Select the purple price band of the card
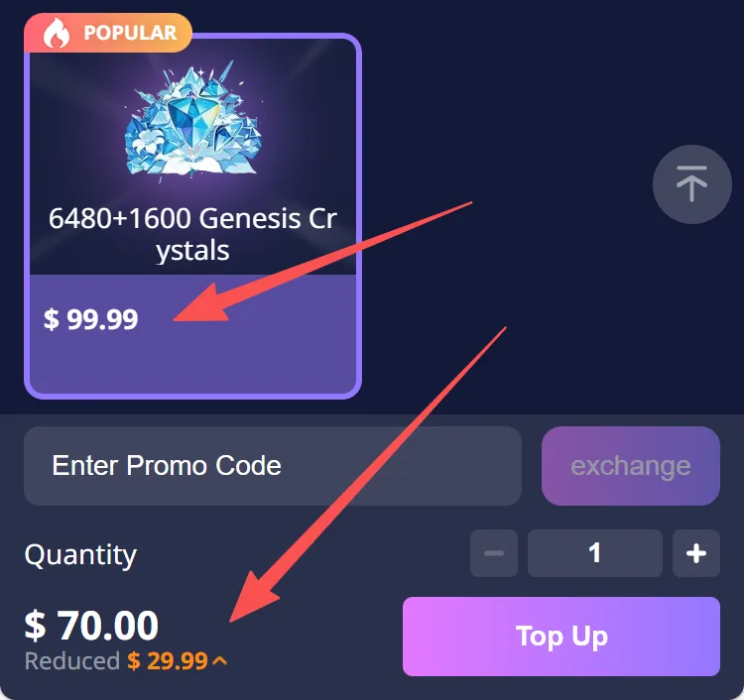 pyautogui.click(x=192, y=334)
